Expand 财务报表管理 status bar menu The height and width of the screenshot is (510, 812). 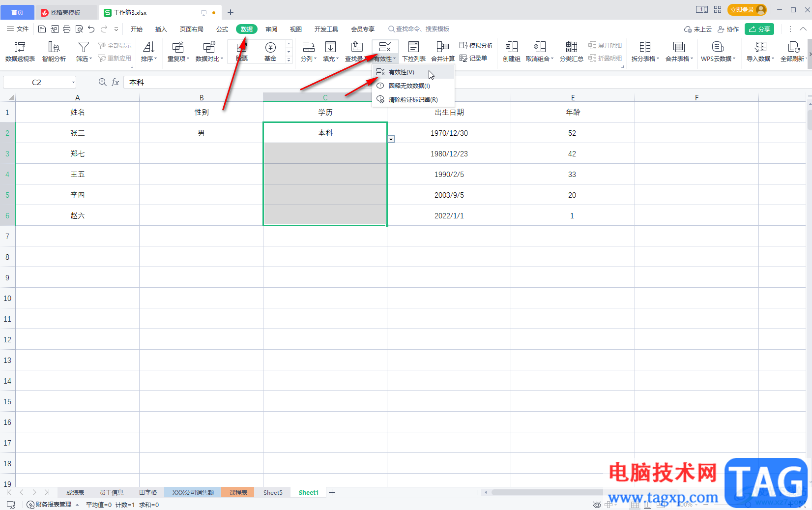click(77, 505)
